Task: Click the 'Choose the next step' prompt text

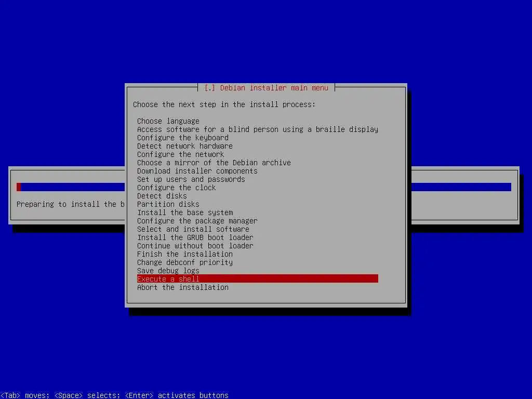Action: coord(224,104)
